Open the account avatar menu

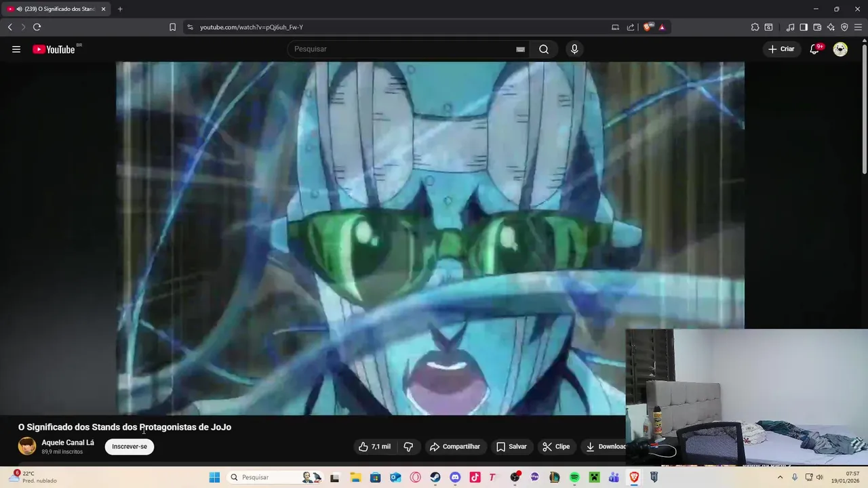click(x=840, y=49)
